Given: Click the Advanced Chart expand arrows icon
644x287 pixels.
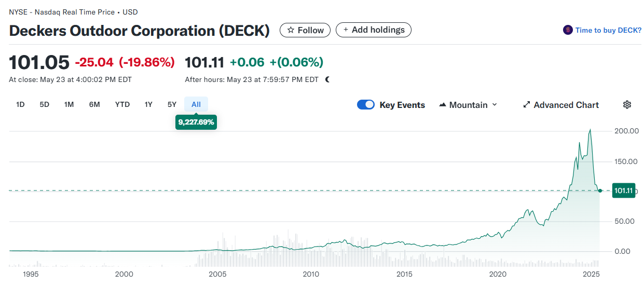Looking at the screenshot, I should (527, 105).
